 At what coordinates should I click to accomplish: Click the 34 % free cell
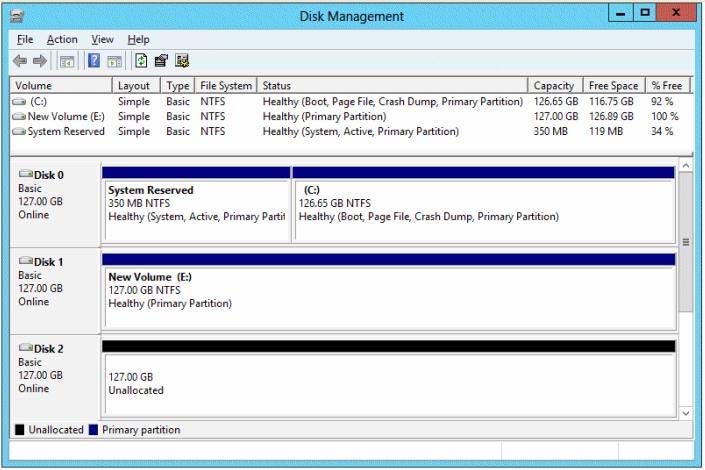pyautogui.click(x=662, y=131)
